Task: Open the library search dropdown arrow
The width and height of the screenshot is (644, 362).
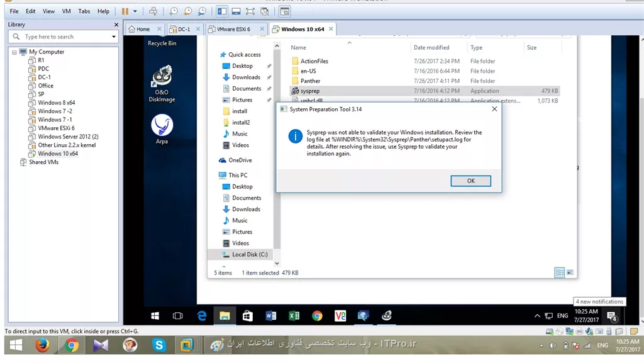Action: (x=114, y=37)
